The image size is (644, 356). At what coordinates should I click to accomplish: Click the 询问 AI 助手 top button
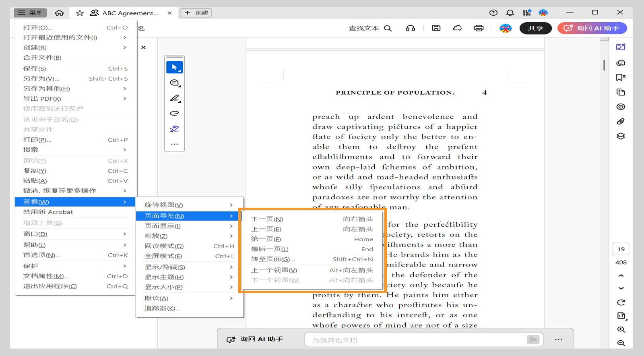point(592,28)
